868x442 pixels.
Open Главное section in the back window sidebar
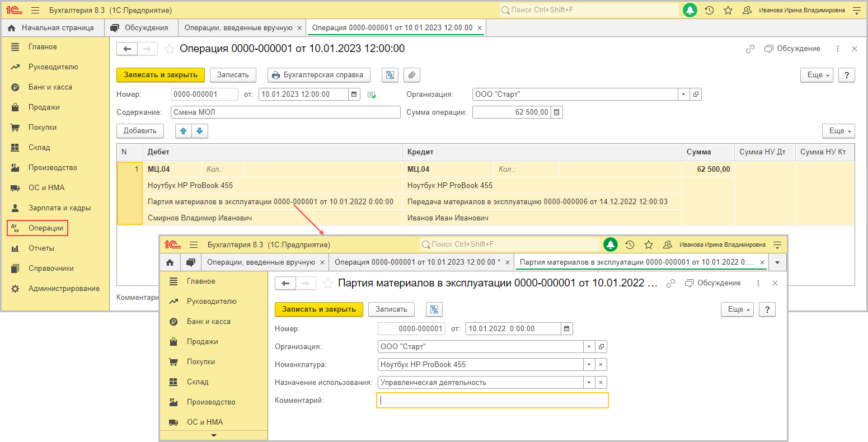click(43, 47)
